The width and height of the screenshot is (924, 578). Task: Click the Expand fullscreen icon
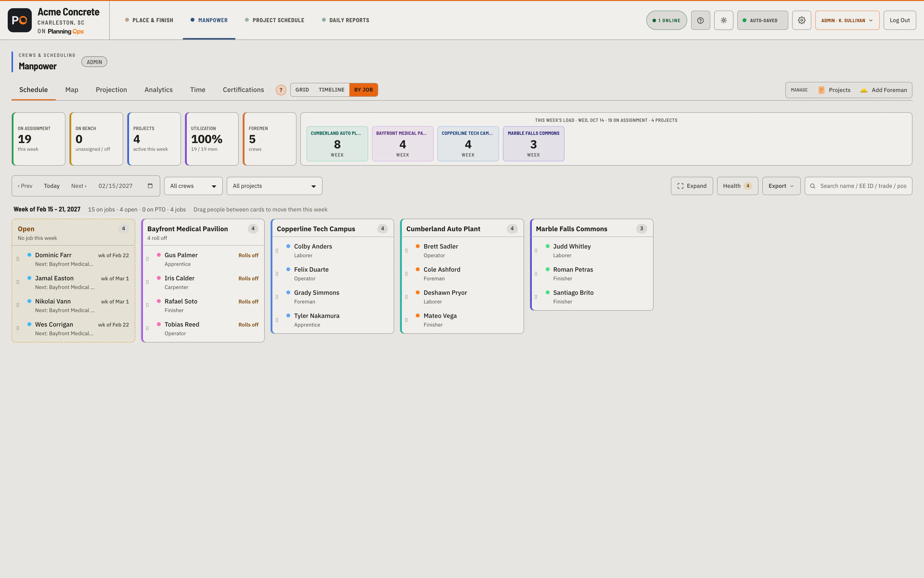(x=680, y=186)
